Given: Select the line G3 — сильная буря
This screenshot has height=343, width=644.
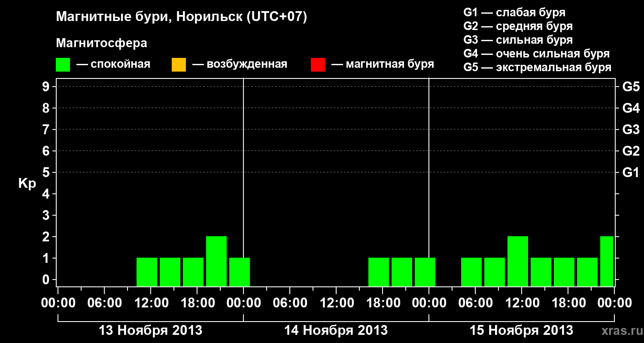Looking at the screenshot, I should point(518,40).
